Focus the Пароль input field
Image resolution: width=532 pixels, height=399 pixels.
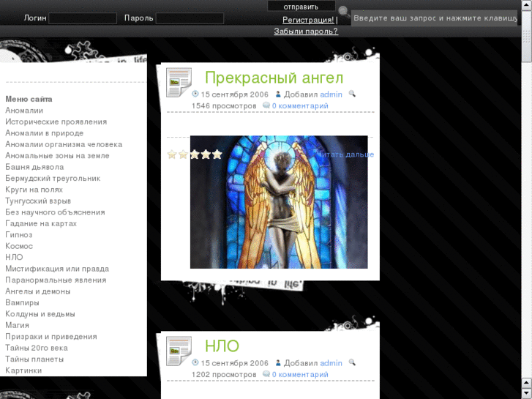[190, 18]
